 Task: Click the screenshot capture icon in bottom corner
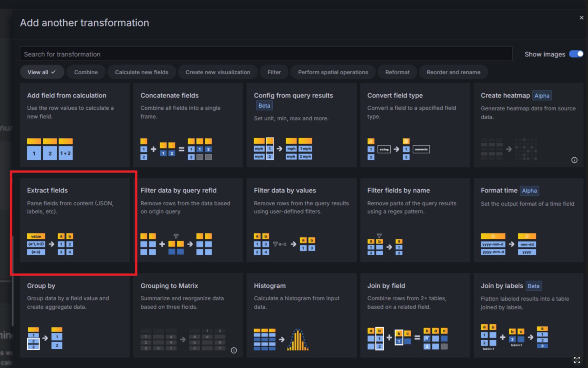tap(577, 360)
